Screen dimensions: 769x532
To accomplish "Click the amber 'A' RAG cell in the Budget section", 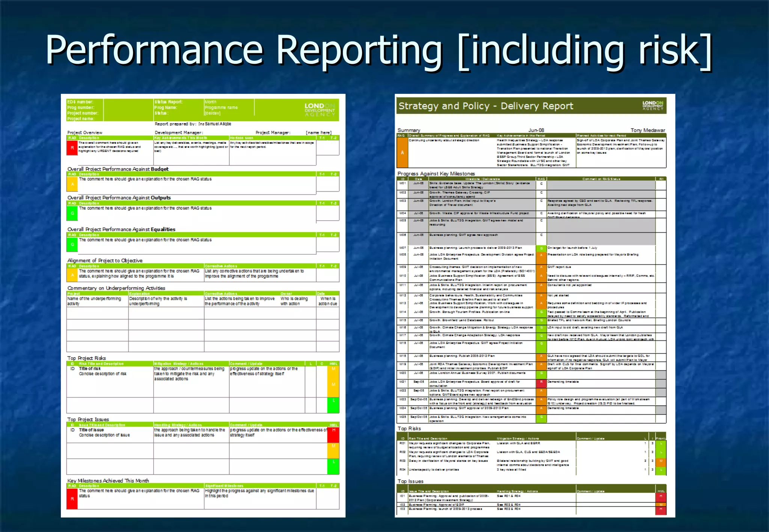I will (x=72, y=184).
